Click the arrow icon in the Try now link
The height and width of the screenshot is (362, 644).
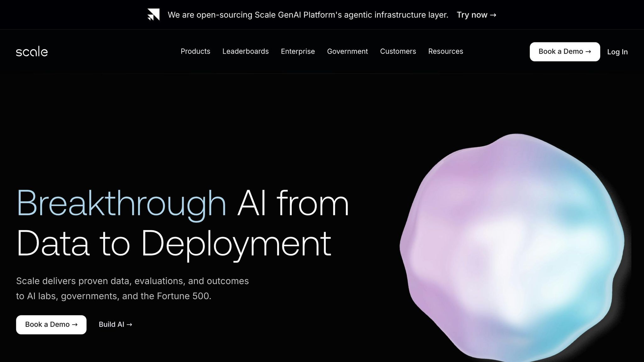[492, 15]
